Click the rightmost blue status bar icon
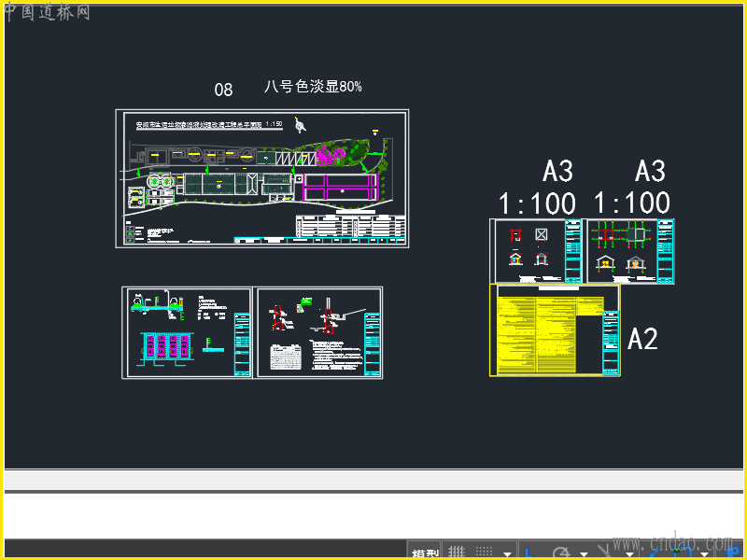The height and width of the screenshot is (560, 747). click(x=734, y=553)
